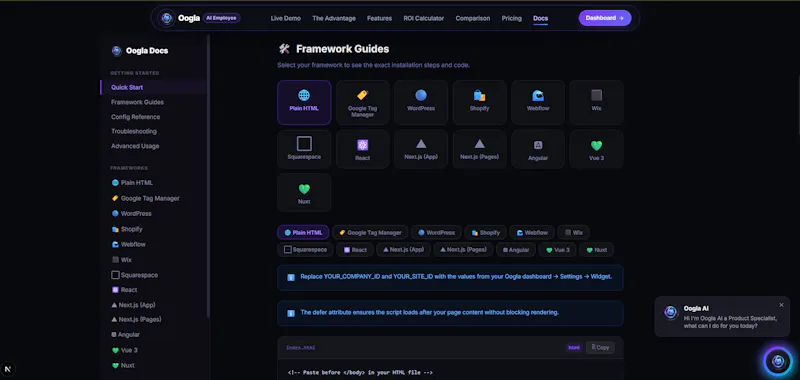The image size is (800, 380).
Task: Open Features in top navigation
Action: click(x=379, y=18)
